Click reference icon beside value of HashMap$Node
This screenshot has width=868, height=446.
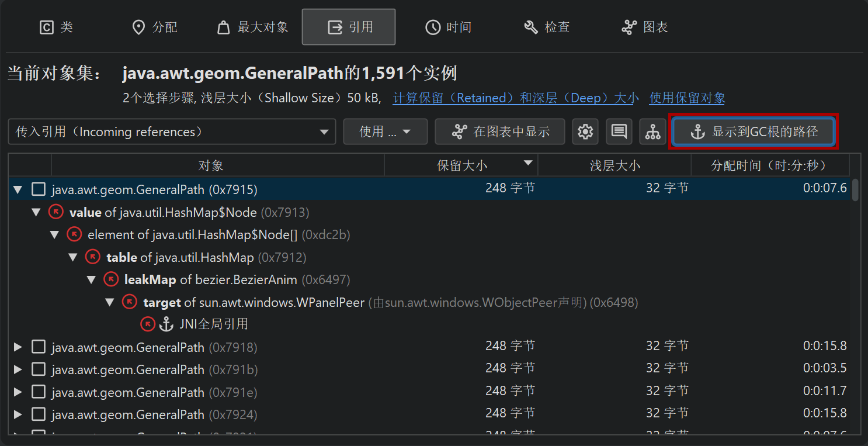click(56, 212)
